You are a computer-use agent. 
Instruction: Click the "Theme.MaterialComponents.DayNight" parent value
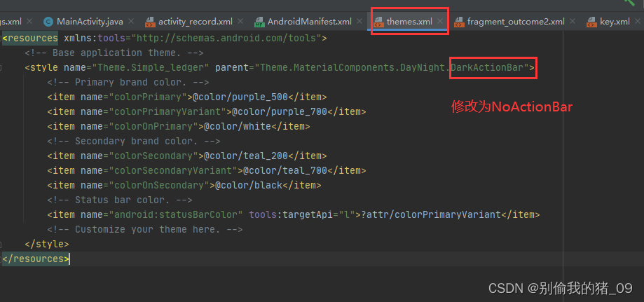coord(353,67)
